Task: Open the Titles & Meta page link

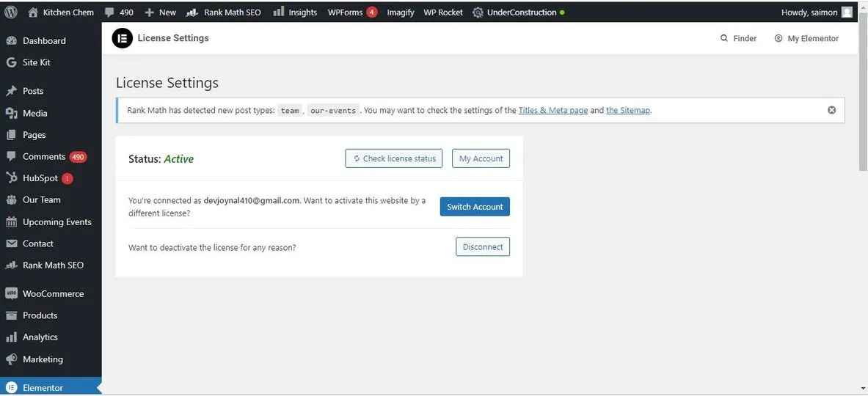Action: point(553,110)
